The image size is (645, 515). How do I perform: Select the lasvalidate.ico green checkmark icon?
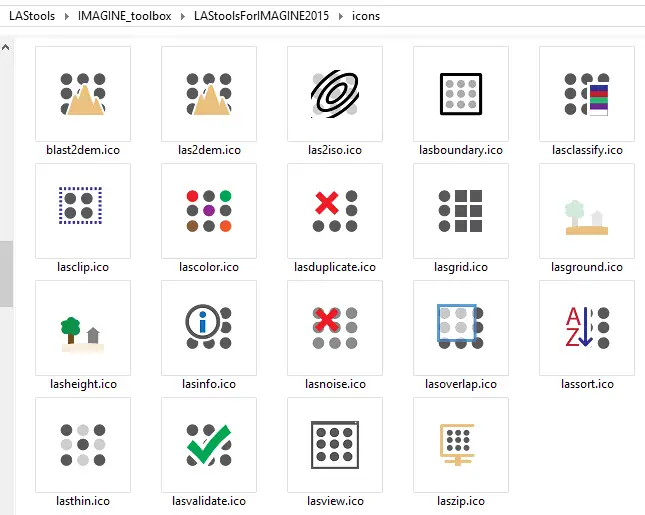pos(209,445)
